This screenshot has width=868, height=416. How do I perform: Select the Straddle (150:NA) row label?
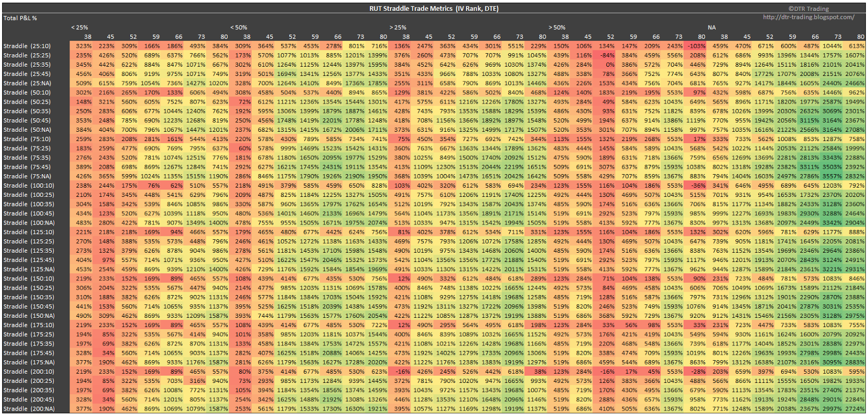(29, 316)
